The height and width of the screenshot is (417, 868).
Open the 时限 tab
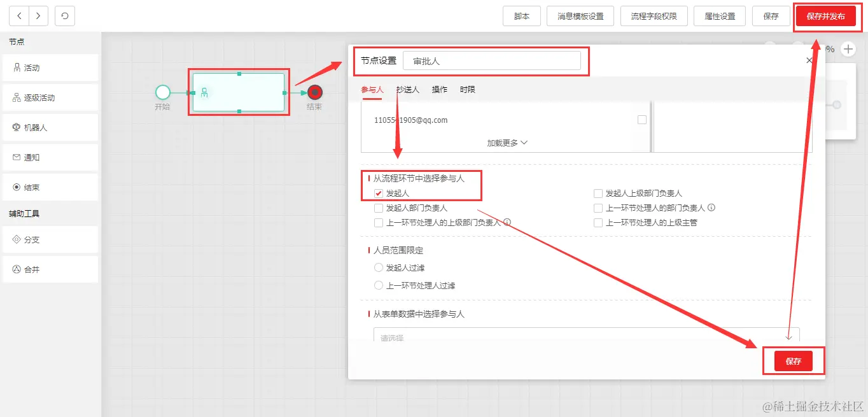coord(468,89)
